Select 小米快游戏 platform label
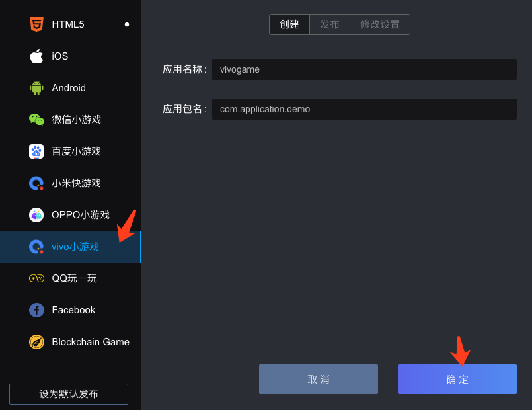Viewport: 532px width, 410px height. (77, 183)
